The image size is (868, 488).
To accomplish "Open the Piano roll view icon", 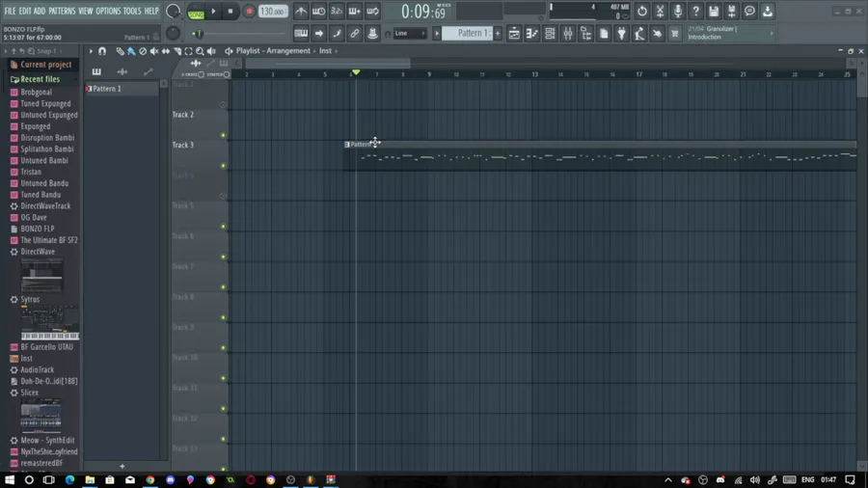I will click(x=532, y=33).
